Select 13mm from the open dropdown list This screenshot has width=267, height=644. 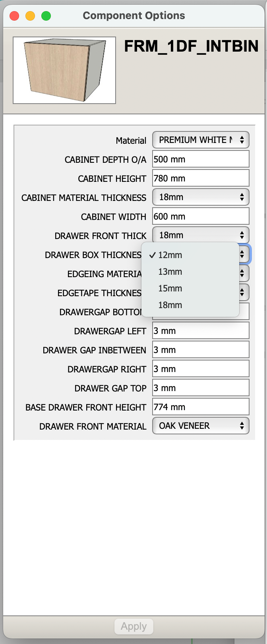pyautogui.click(x=170, y=272)
